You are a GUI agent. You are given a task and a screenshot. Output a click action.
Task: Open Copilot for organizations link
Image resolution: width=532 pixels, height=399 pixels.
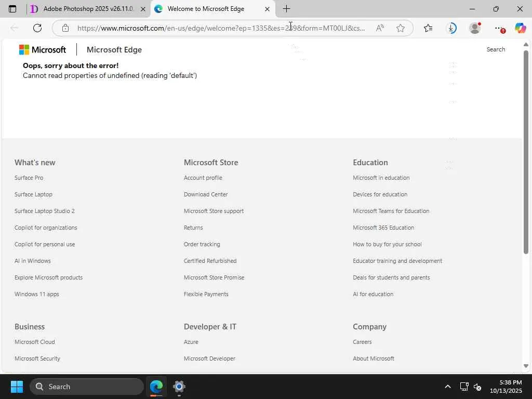[46, 228]
